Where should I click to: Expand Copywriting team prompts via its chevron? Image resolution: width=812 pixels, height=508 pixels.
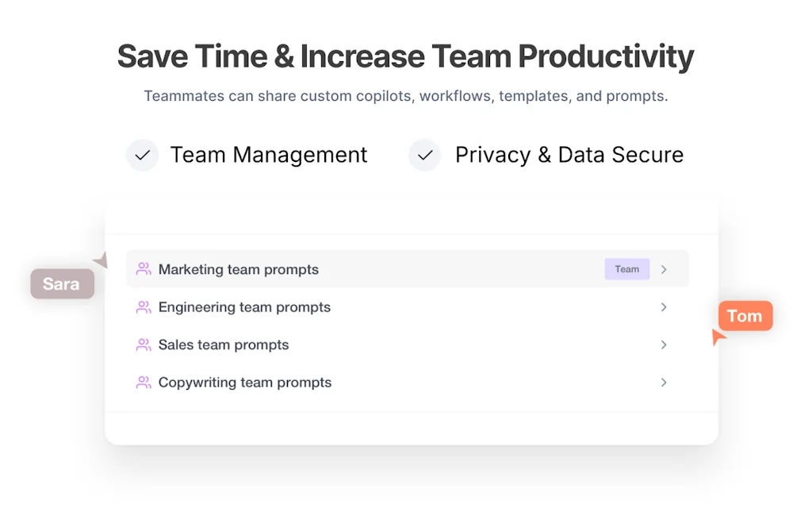664,382
